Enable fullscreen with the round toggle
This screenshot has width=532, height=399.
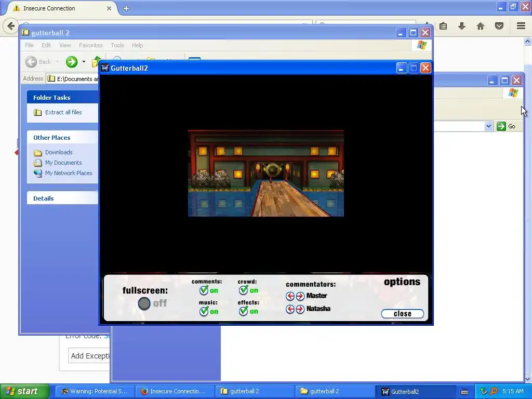click(144, 303)
